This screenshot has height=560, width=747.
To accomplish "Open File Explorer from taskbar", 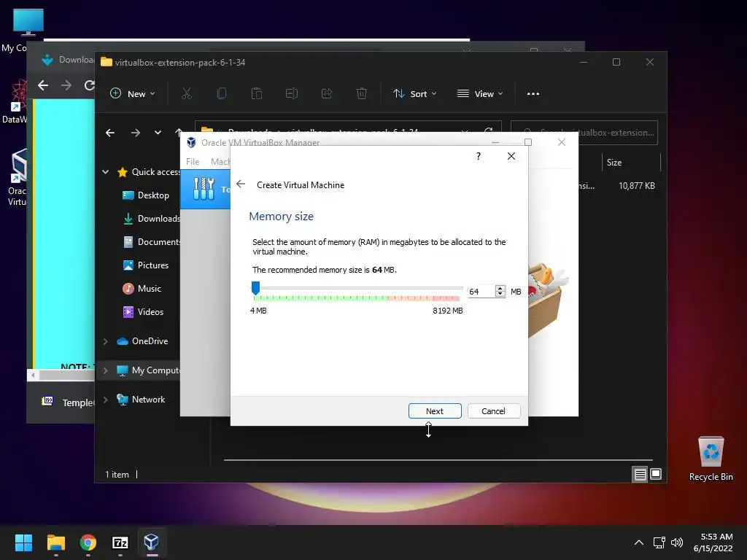I will (x=55, y=542).
